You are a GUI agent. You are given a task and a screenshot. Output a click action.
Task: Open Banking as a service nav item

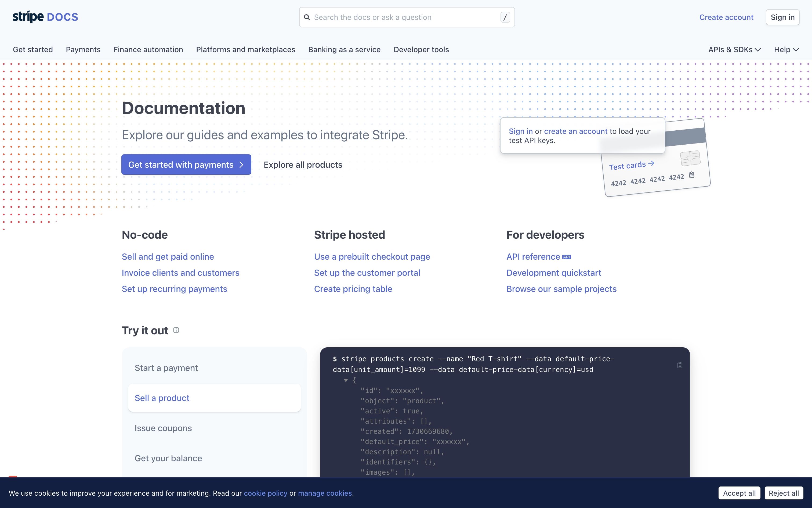pyautogui.click(x=344, y=49)
